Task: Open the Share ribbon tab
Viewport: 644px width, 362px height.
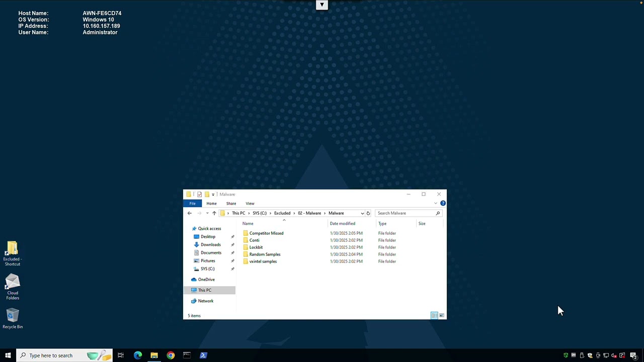Action: click(x=231, y=203)
